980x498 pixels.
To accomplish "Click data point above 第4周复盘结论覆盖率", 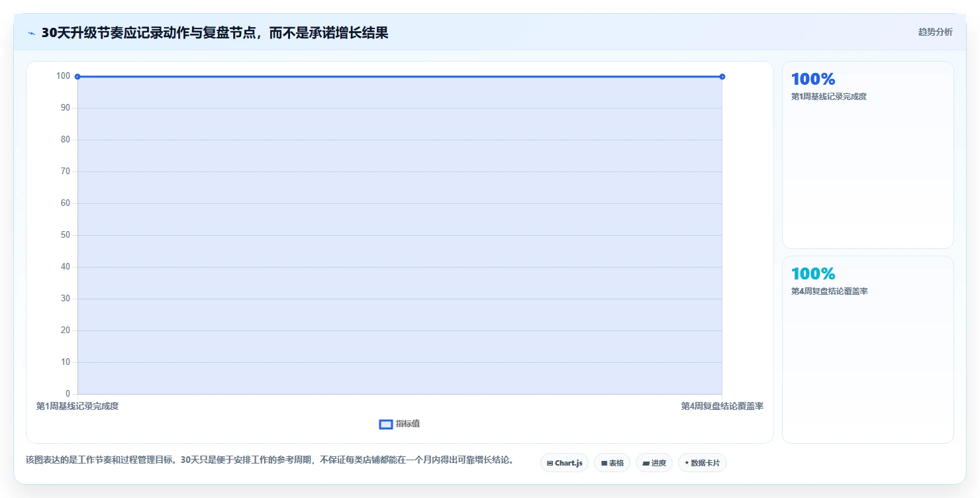I will 722,77.
